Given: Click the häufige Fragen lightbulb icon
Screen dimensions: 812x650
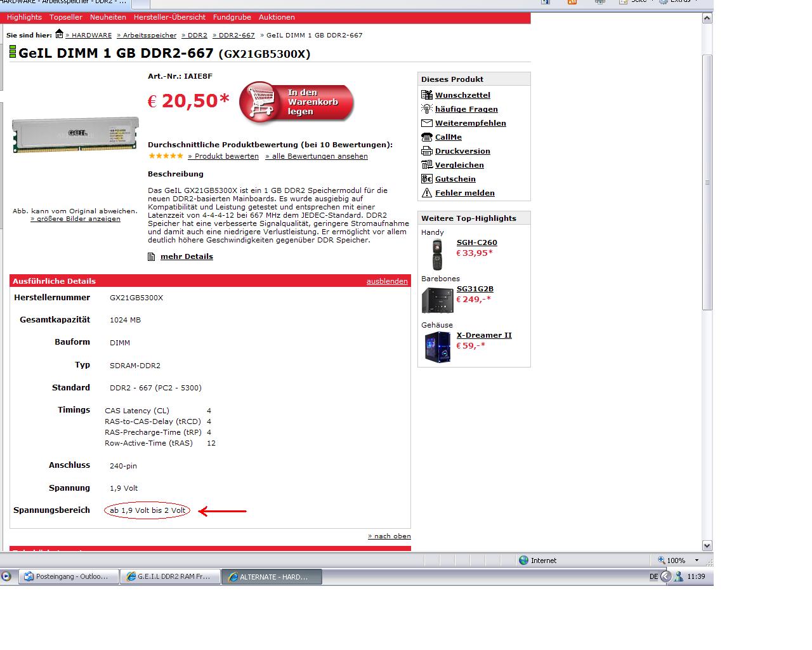Looking at the screenshot, I should pos(427,109).
